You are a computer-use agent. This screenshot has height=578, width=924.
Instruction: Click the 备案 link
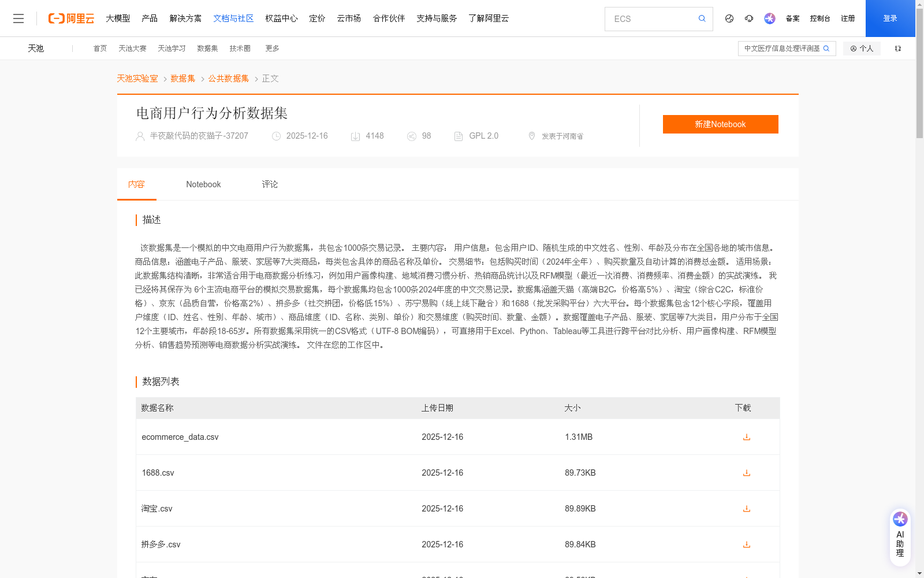pos(792,18)
